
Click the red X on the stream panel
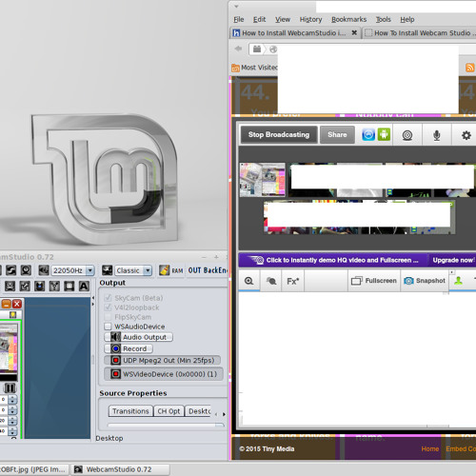(x=17, y=304)
